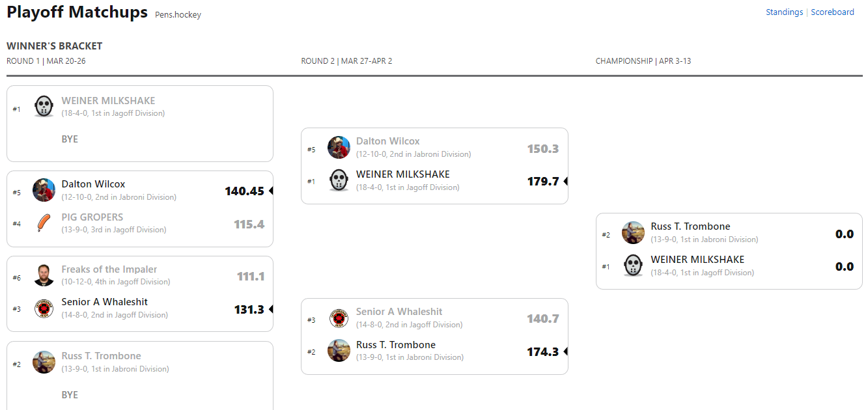Click the 174.3 score for Russ T. Trombone

[543, 352]
